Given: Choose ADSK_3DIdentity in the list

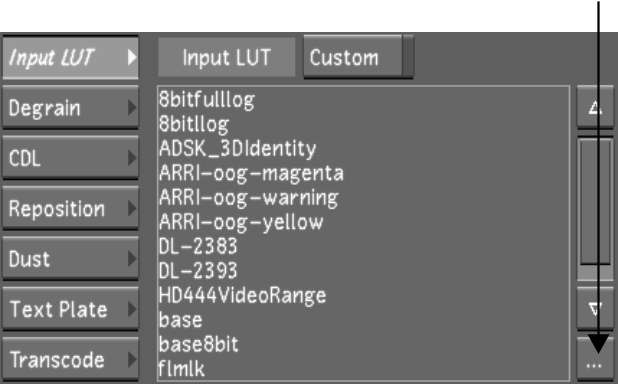Looking at the screenshot, I should pos(238,149).
